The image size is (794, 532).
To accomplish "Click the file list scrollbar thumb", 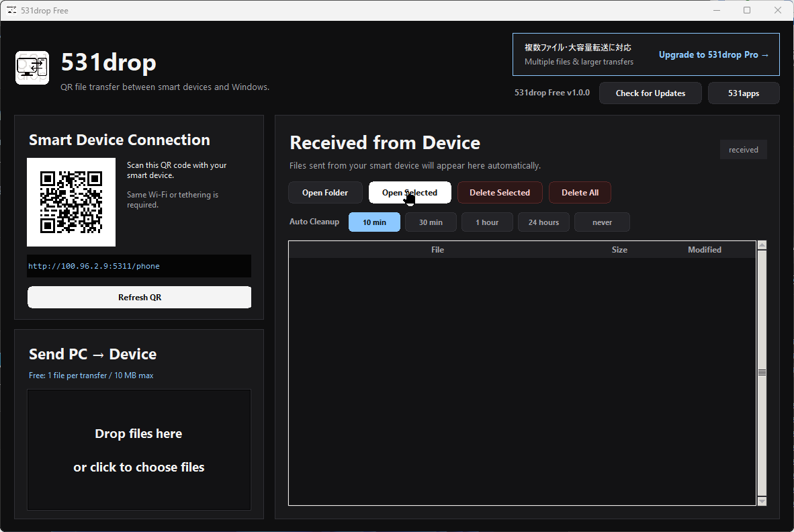I will 762,373.
